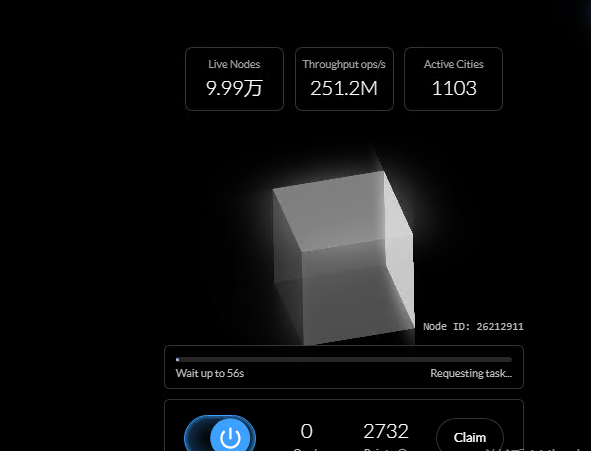Click the 'Requesting task...' status text
This screenshot has width=591, height=451.
click(x=471, y=373)
